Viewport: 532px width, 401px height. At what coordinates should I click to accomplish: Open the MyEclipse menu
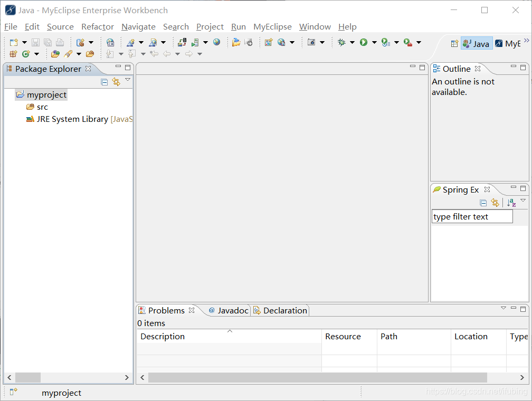[272, 27]
